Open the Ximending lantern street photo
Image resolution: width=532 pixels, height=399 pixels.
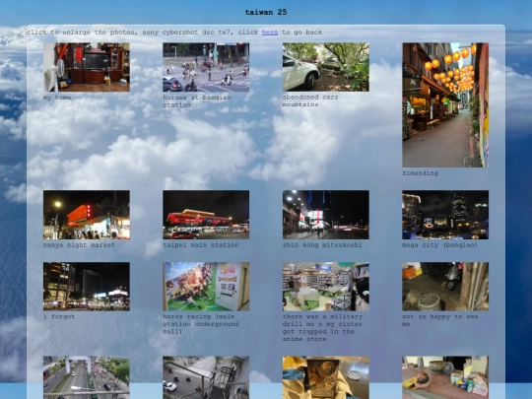pos(445,104)
